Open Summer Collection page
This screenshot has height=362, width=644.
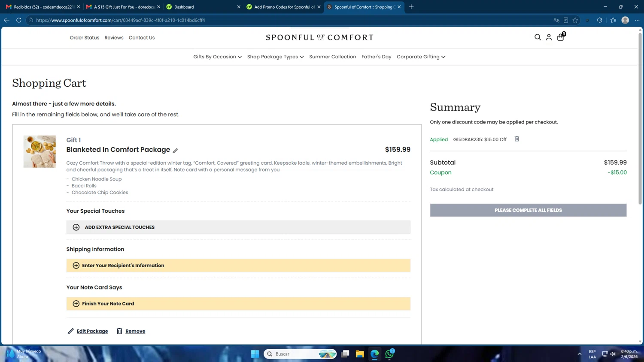coord(332,57)
